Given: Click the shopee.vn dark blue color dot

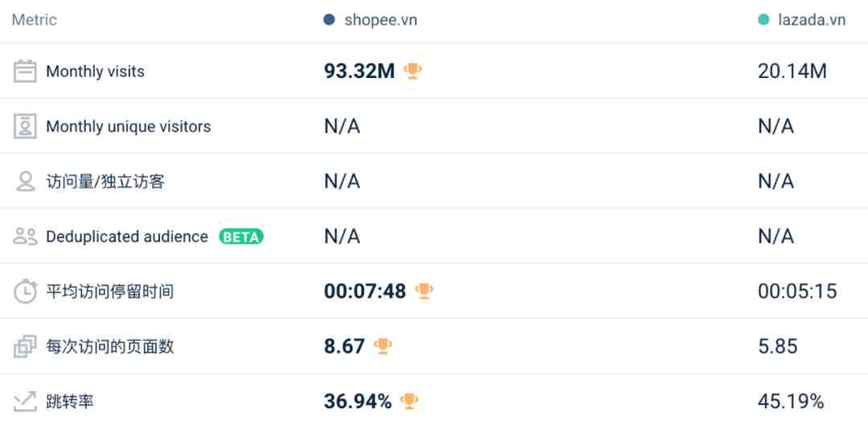Looking at the screenshot, I should coord(330,20).
